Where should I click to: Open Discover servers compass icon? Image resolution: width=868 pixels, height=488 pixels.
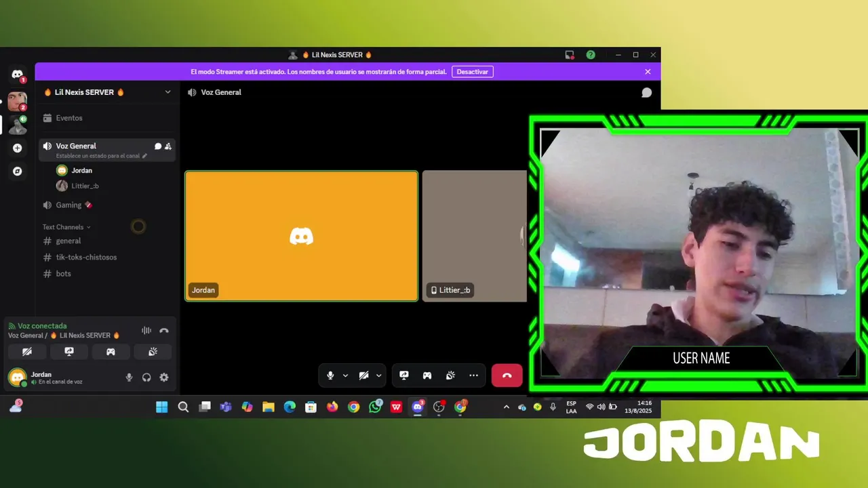[x=17, y=171]
